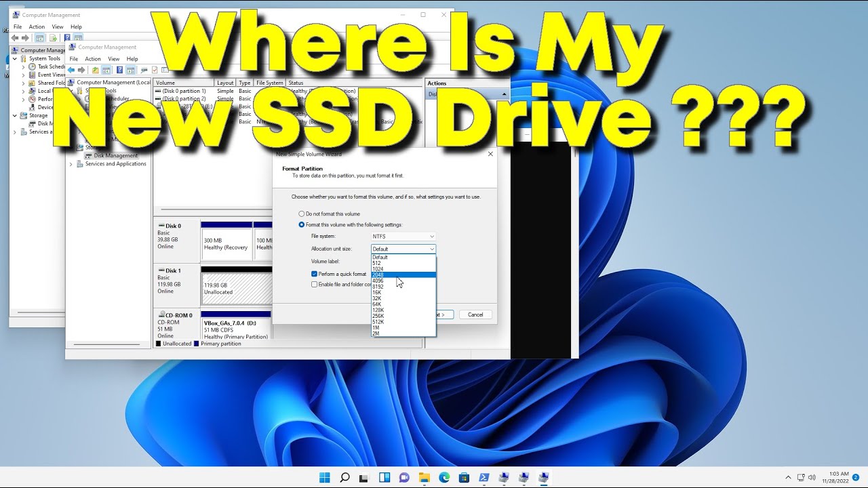
Task: Open Windows Start button
Action: pyautogui.click(x=325, y=477)
